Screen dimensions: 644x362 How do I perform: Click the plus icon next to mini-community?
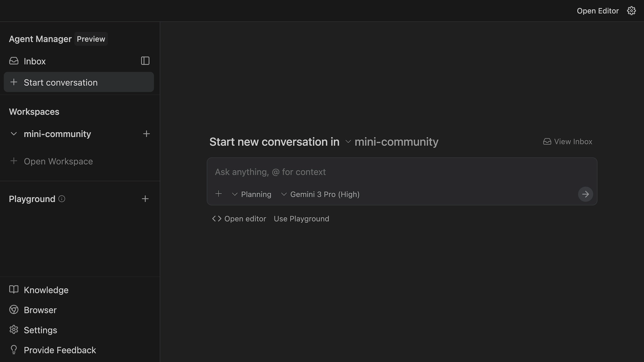(x=146, y=134)
